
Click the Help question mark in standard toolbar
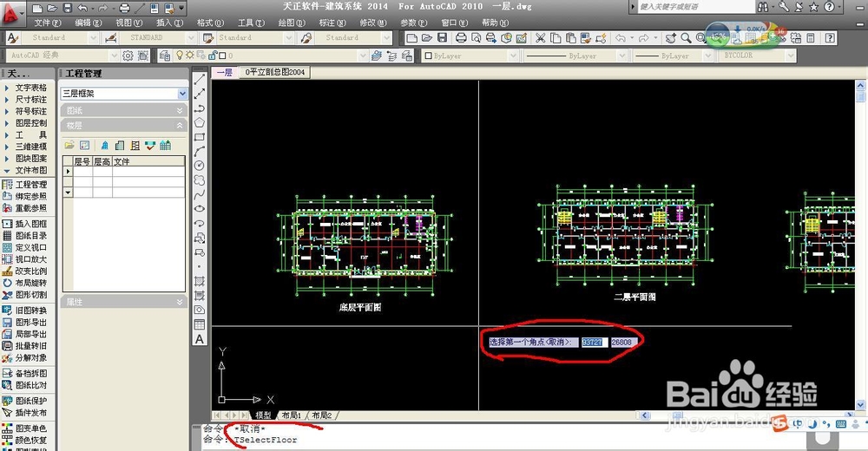tap(830, 37)
